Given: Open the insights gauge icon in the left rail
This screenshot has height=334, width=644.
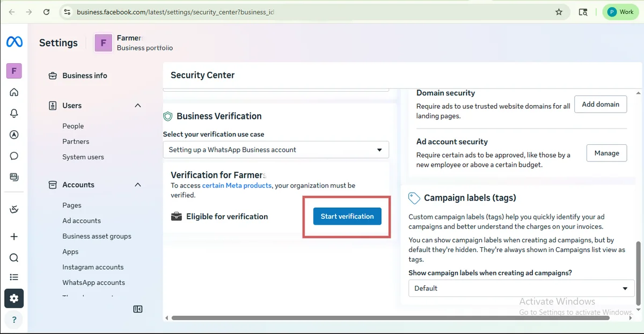Looking at the screenshot, I should tap(14, 210).
